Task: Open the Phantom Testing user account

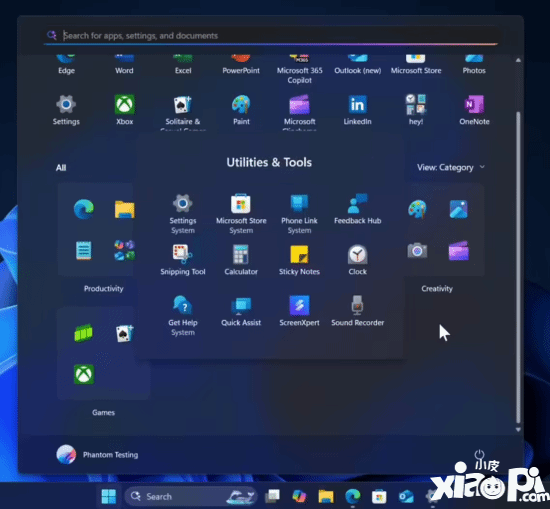Action: [x=97, y=455]
